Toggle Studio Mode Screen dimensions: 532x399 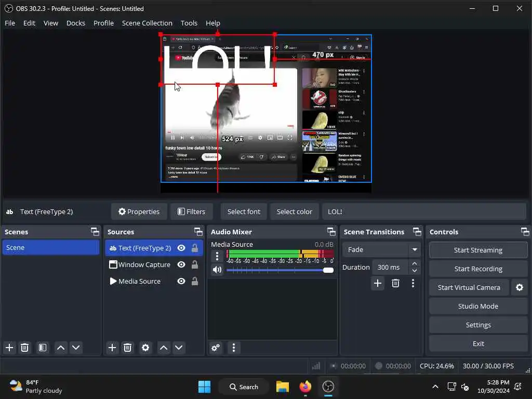pyautogui.click(x=478, y=306)
